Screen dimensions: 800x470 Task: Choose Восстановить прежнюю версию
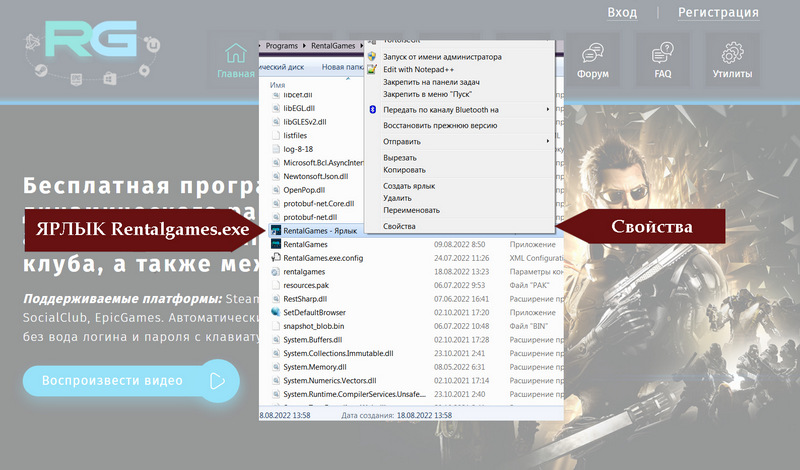click(x=440, y=126)
